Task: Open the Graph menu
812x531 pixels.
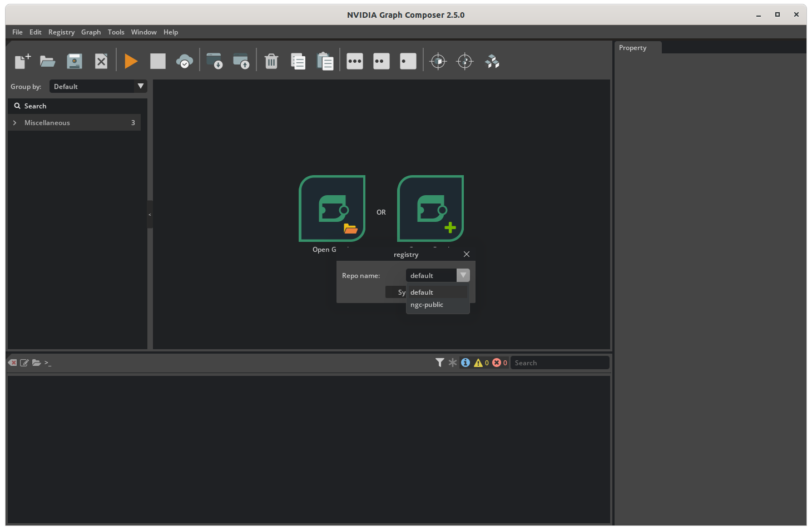Action: tap(91, 32)
